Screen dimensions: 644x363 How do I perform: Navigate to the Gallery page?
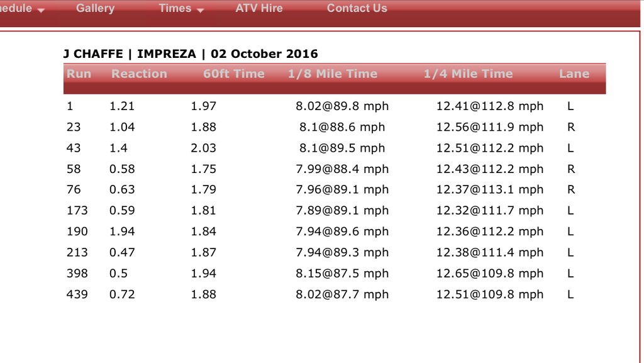pyautogui.click(x=95, y=8)
